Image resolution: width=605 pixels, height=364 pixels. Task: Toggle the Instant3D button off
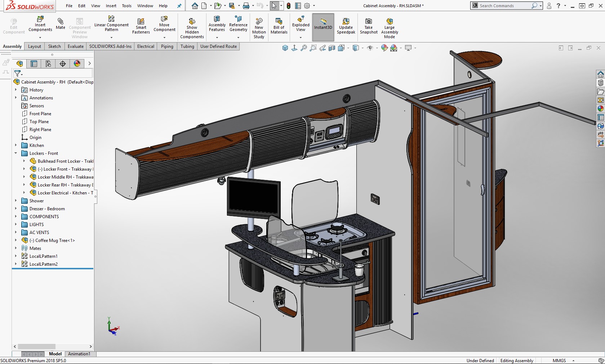(x=323, y=23)
